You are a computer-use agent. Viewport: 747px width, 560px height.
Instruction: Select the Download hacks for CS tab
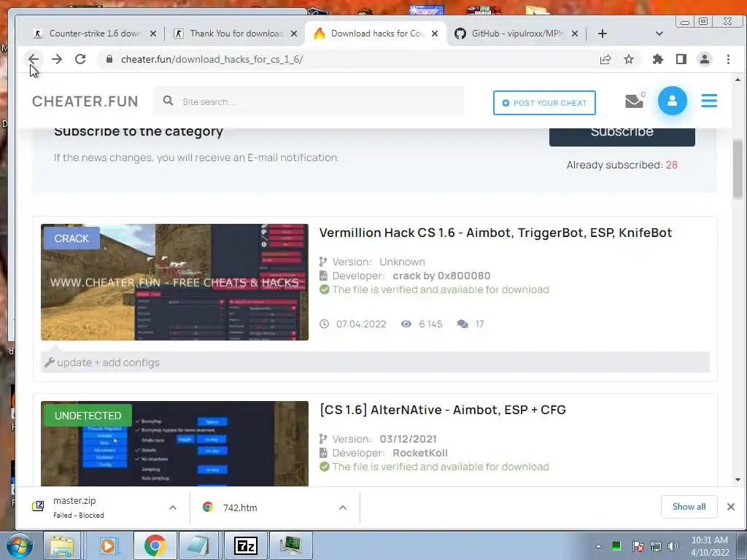click(x=376, y=34)
